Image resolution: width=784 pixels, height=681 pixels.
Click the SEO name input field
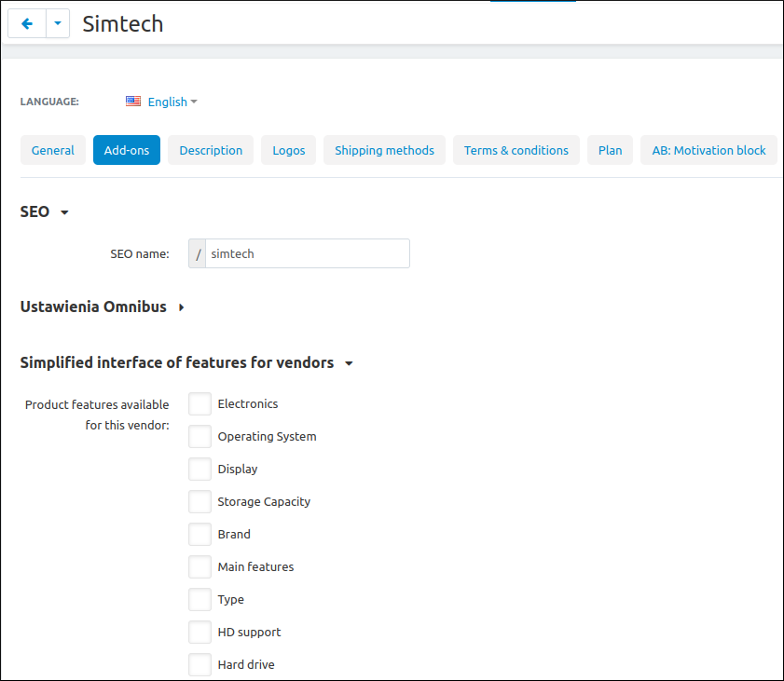tap(307, 253)
